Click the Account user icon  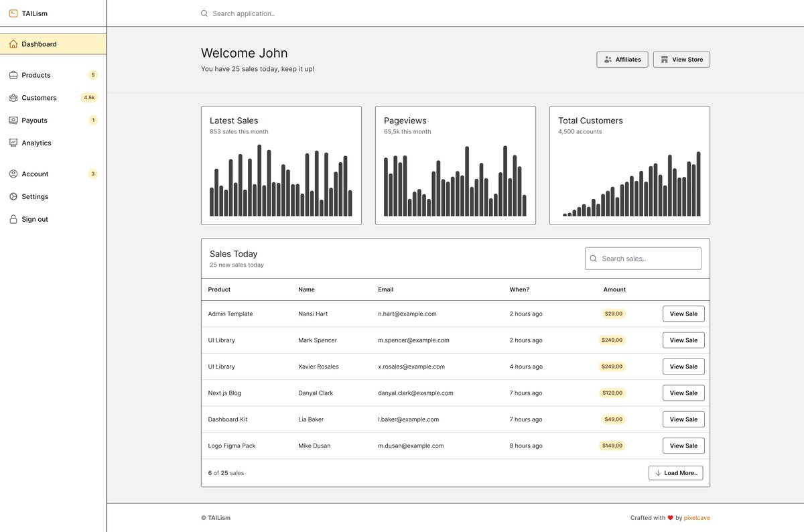14,174
